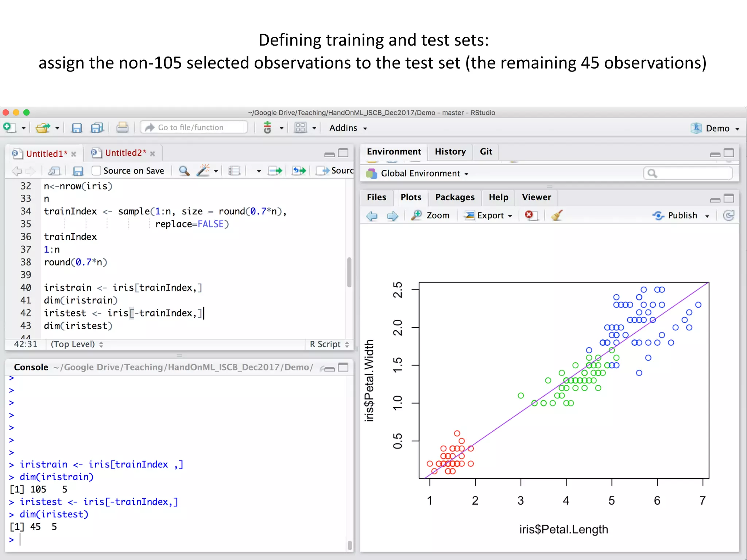Open the code tools magic wand
This screenshot has height=560, width=747.
(203, 170)
